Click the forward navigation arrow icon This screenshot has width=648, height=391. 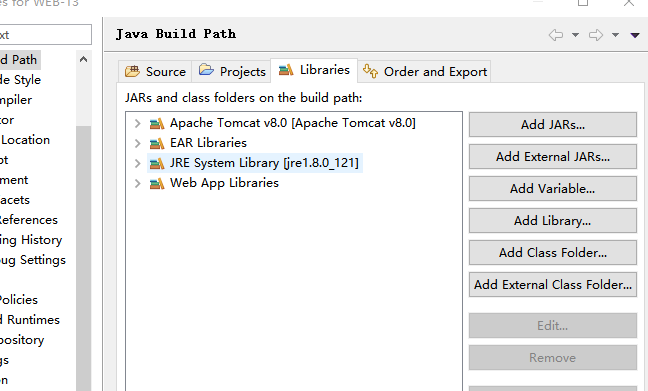coord(596,35)
